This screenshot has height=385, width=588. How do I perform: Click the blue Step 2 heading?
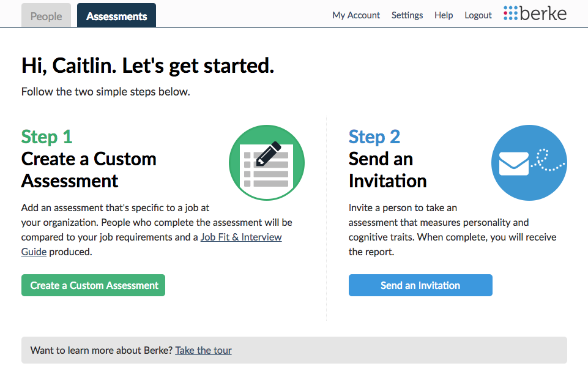(374, 136)
